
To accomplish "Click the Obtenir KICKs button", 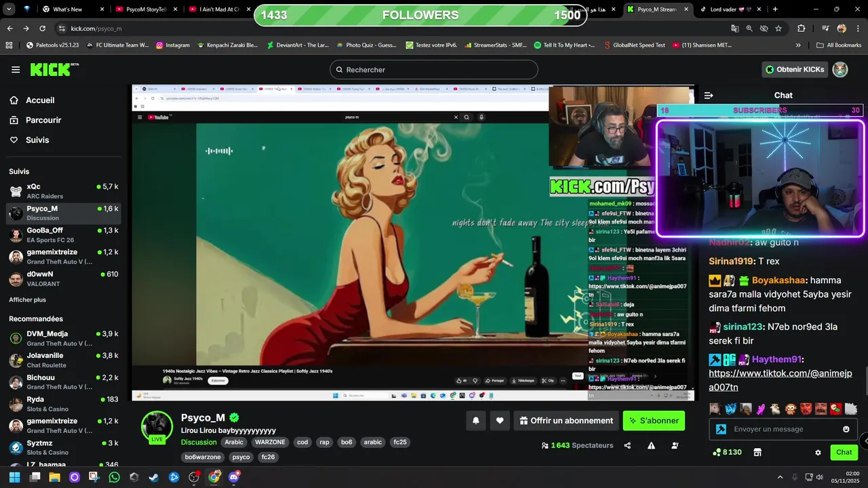I will pyautogui.click(x=794, y=69).
